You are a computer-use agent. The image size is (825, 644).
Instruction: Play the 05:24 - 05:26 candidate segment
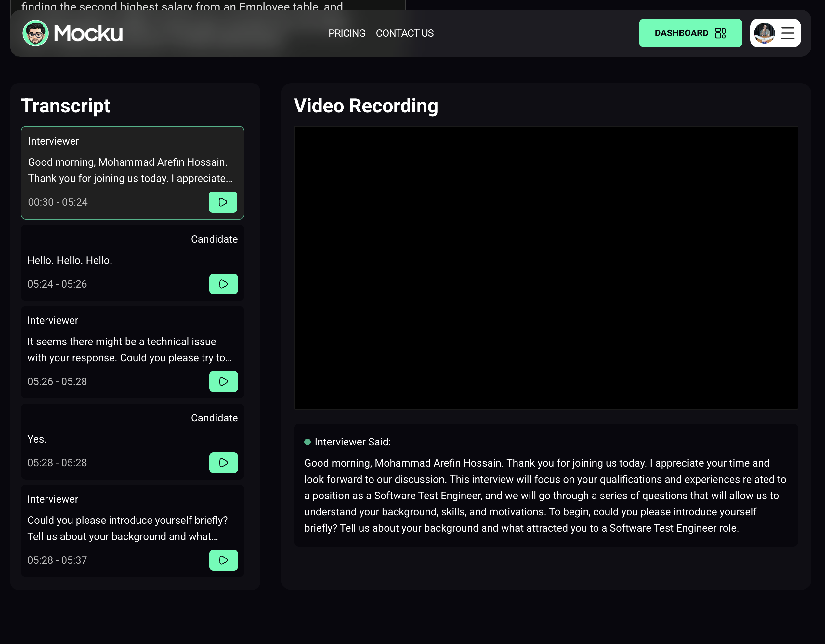pyautogui.click(x=223, y=284)
